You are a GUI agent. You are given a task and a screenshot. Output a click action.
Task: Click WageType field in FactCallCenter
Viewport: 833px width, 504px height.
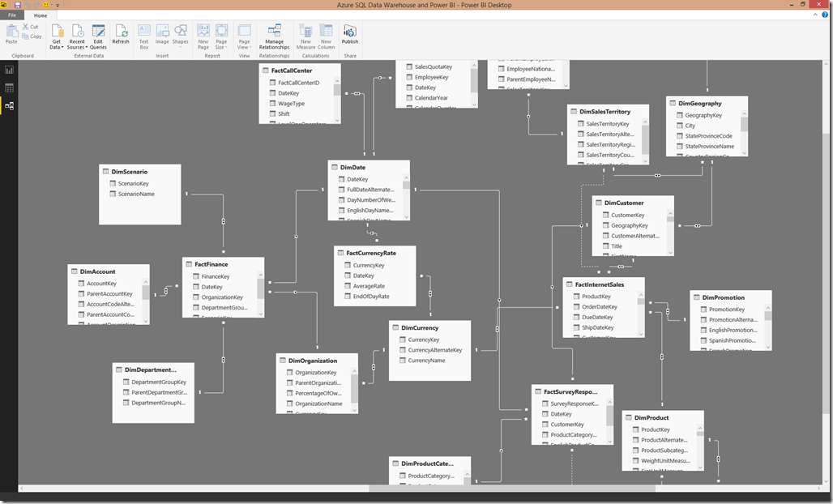291,104
